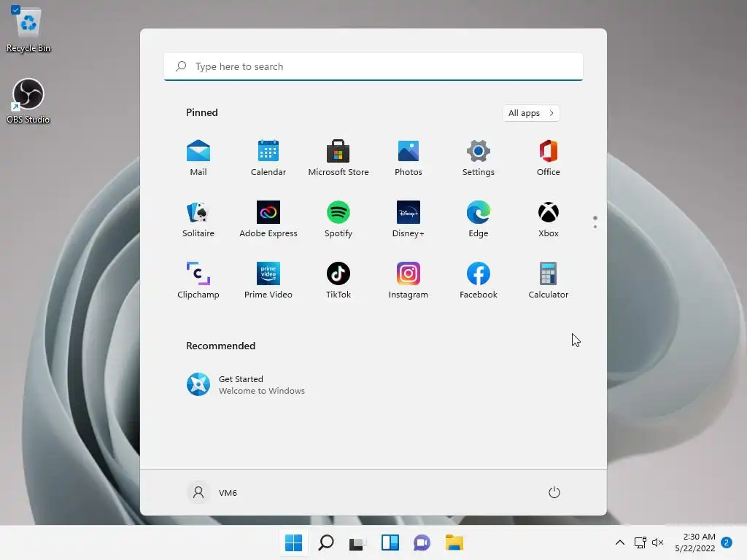Image resolution: width=747 pixels, height=560 pixels.
Task: Launch the Calendar app
Action: (x=268, y=157)
